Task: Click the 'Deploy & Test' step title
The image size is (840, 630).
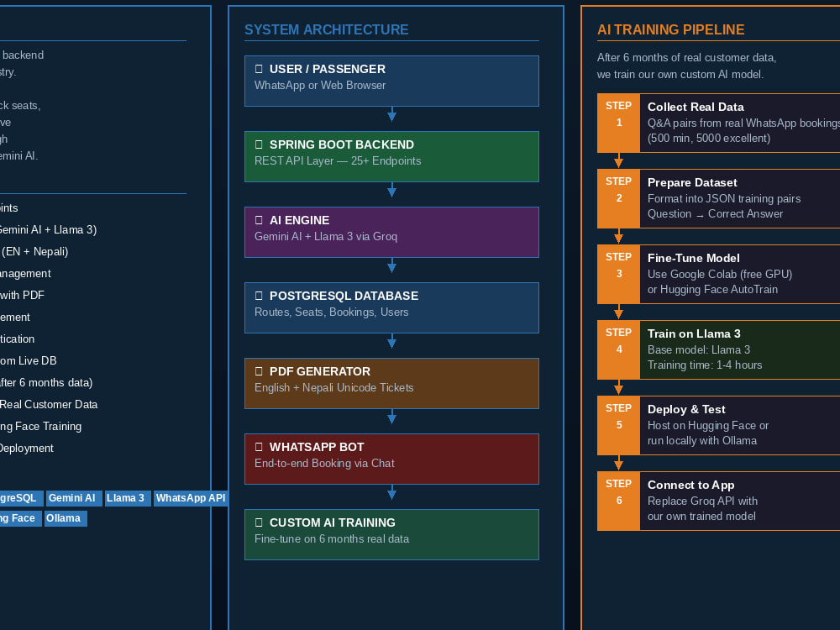Action: click(x=686, y=409)
